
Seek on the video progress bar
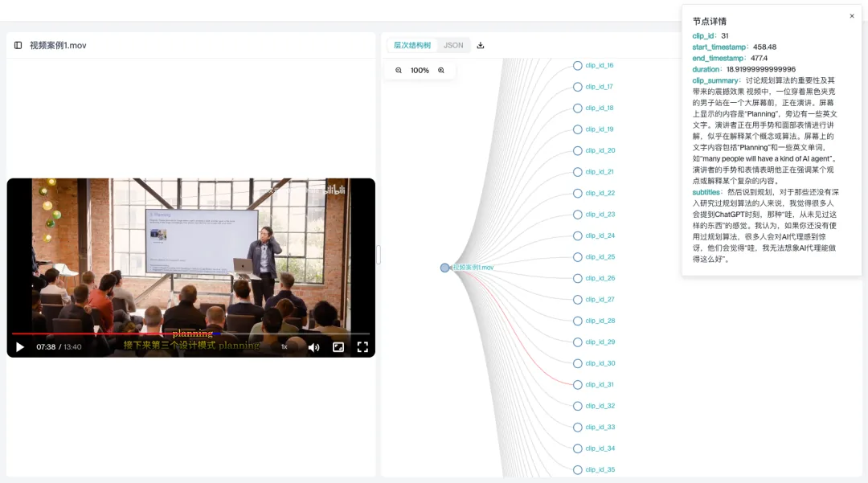tap(190, 334)
